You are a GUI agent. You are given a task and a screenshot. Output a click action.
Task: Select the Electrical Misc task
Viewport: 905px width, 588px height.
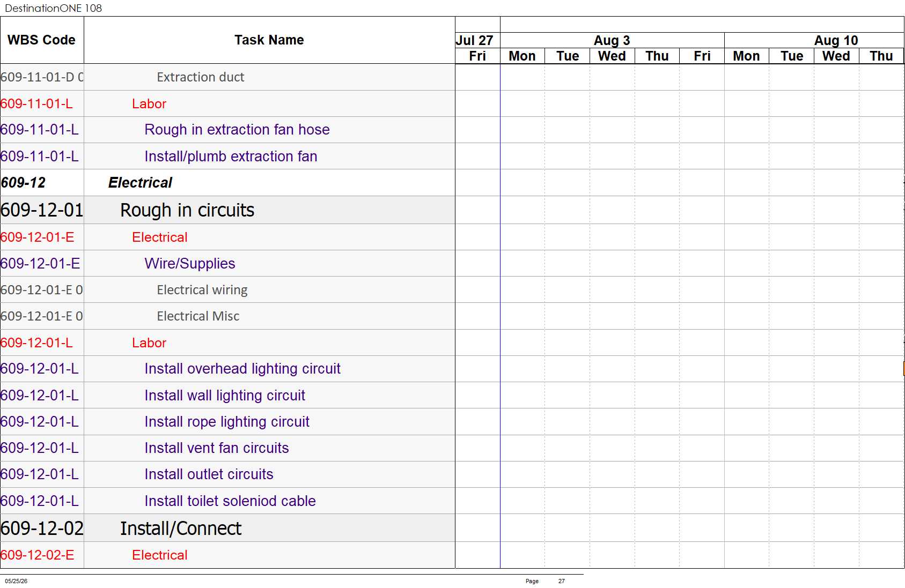(x=198, y=316)
